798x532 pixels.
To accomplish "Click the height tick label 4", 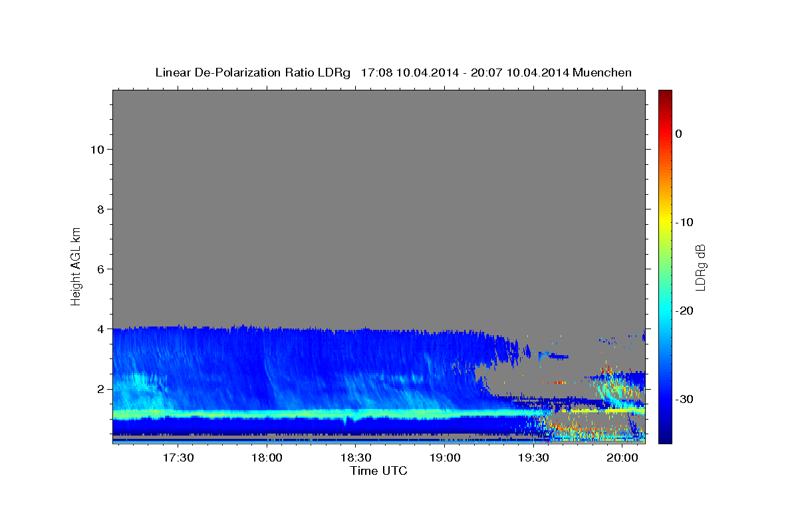I will click(x=100, y=329).
